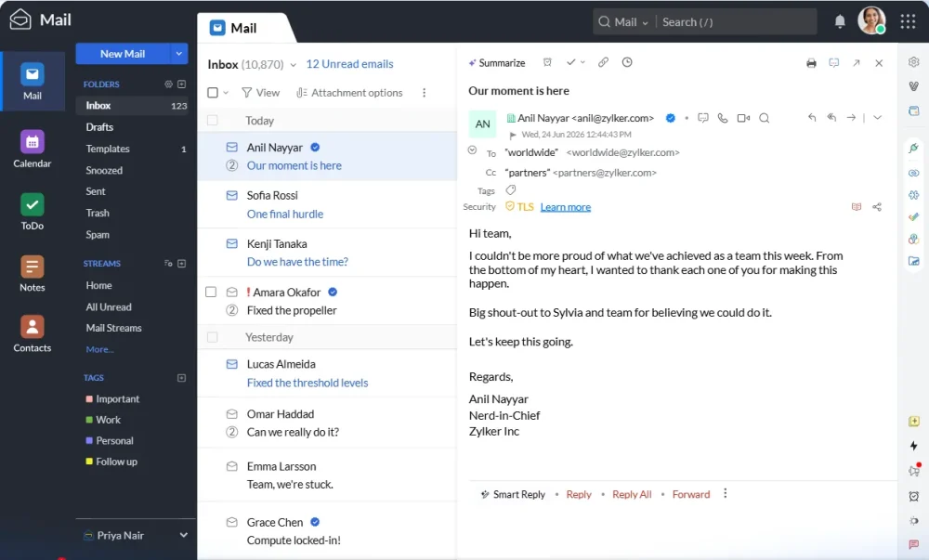Tick the Today group checkbox

tap(212, 121)
